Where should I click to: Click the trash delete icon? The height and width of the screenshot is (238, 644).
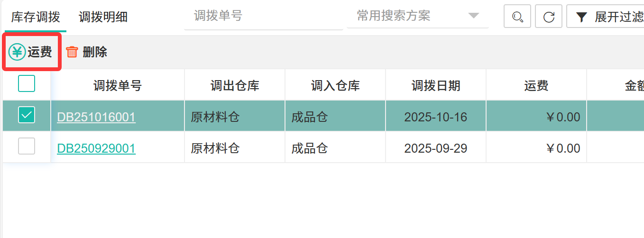tap(72, 52)
